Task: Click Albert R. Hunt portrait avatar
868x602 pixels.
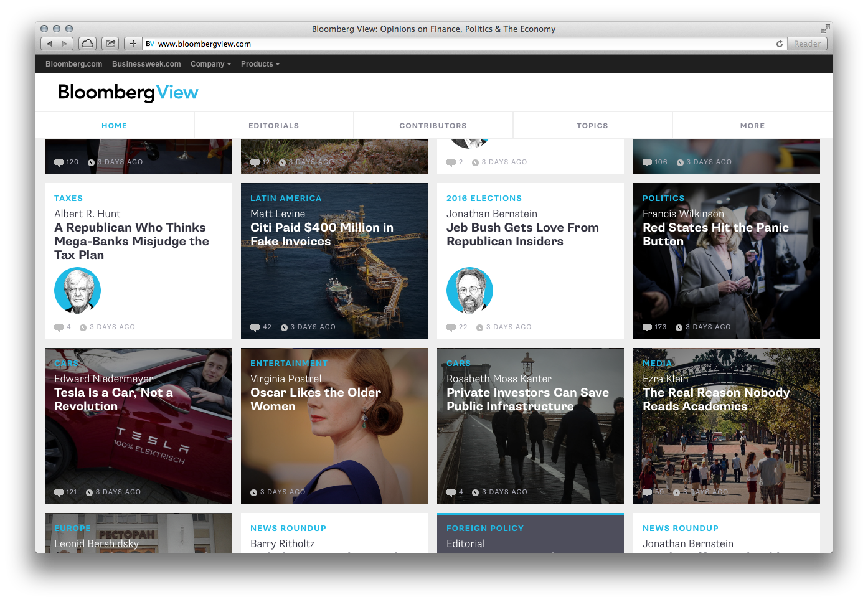Action: point(77,291)
